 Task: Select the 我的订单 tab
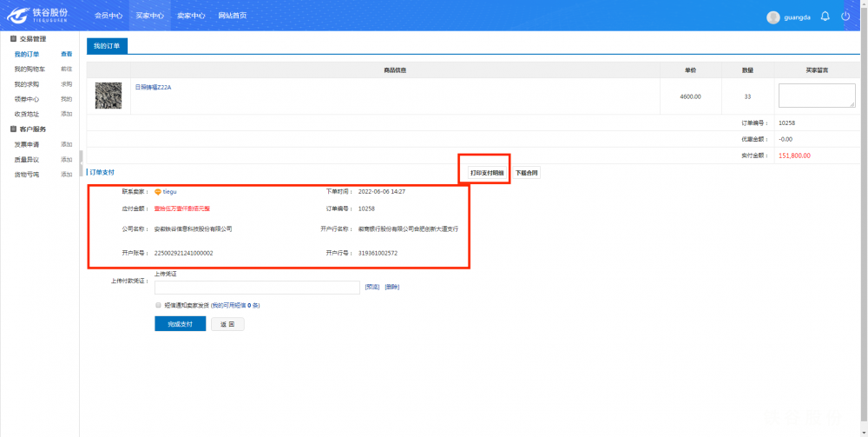108,45
